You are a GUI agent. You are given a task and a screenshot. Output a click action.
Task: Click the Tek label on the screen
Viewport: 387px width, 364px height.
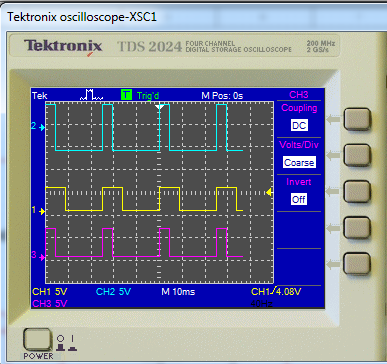click(40, 96)
